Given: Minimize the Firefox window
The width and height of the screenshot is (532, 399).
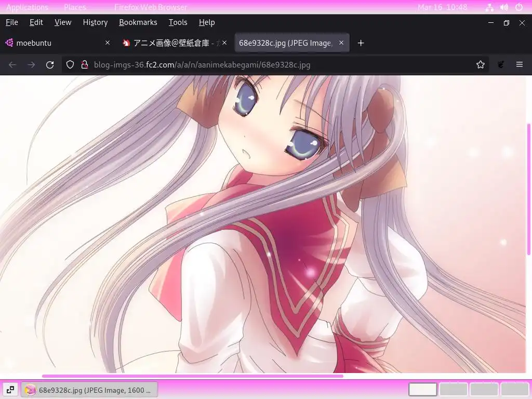Looking at the screenshot, I should 490,23.
